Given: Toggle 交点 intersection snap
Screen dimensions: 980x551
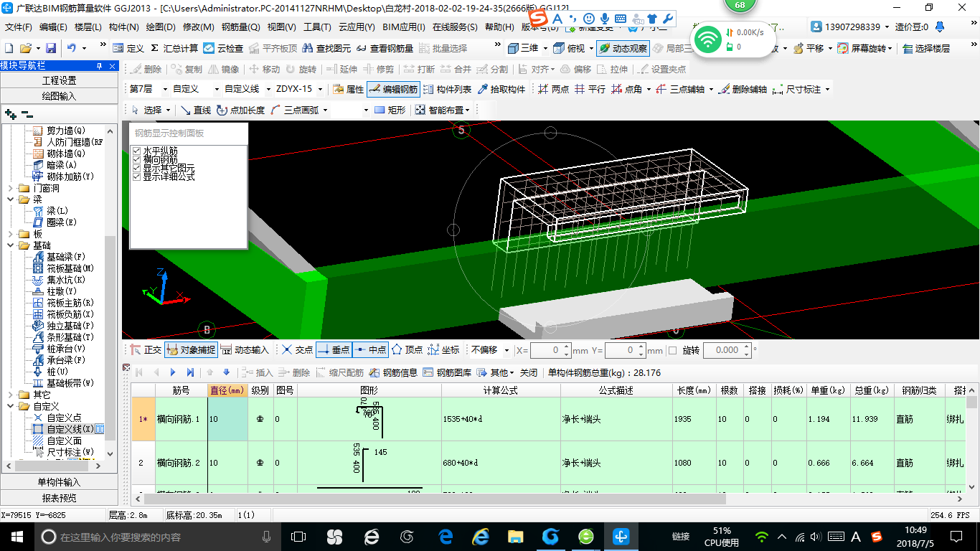Looking at the screenshot, I should [297, 350].
